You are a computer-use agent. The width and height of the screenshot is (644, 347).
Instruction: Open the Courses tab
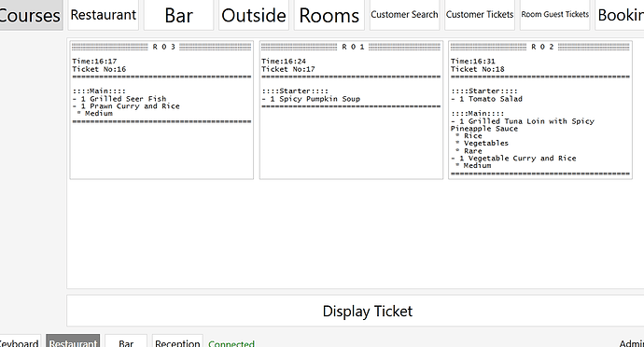coord(31,15)
